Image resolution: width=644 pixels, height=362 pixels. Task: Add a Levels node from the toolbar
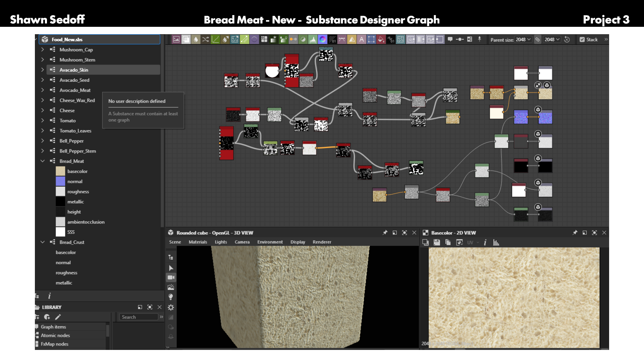(313, 40)
